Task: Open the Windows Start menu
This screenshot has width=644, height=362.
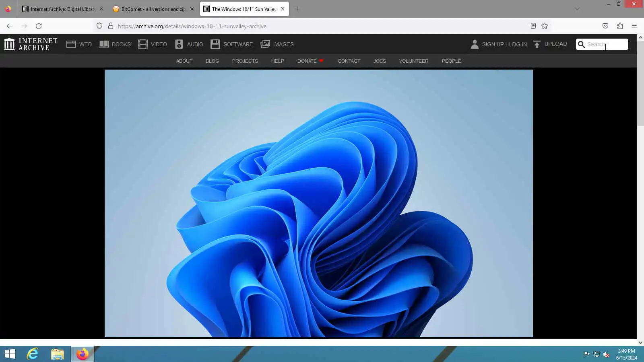Action: [x=10, y=354]
